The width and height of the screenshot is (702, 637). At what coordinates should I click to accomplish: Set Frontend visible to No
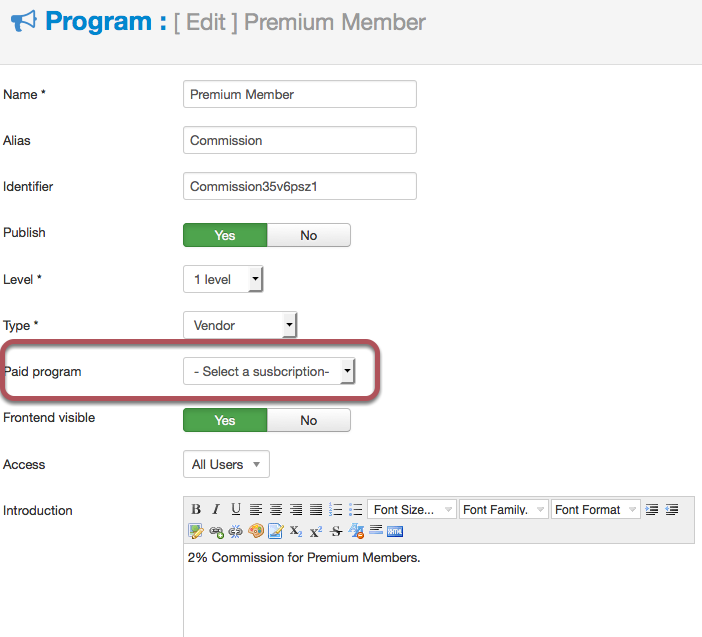tap(308, 420)
